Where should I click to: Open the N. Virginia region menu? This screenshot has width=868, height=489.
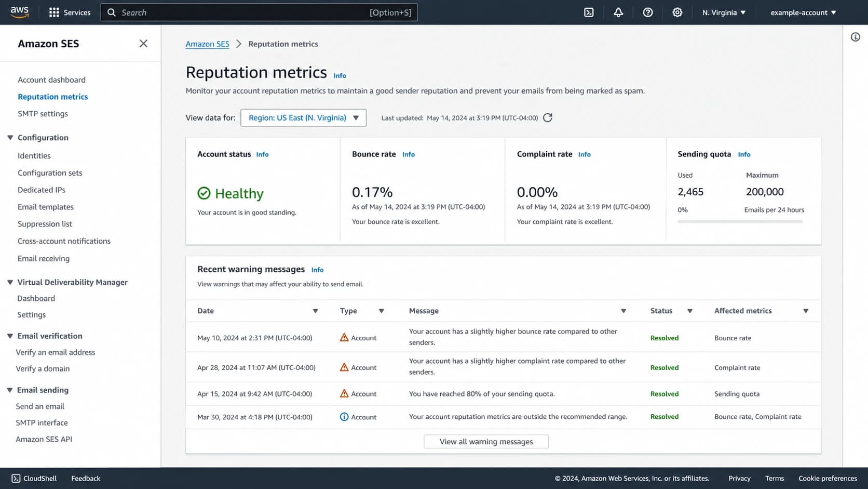pos(724,12)
